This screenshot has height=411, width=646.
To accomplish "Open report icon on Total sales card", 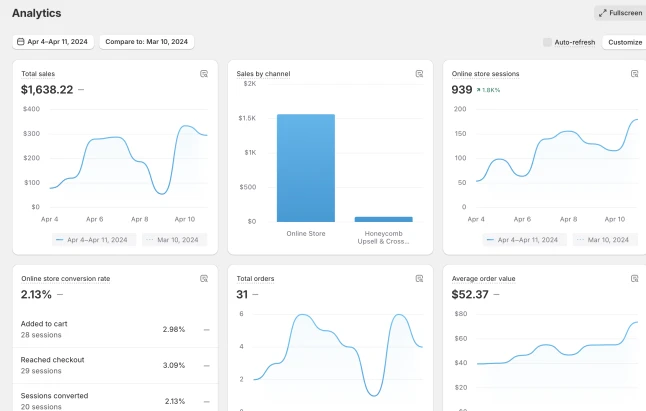I will click(x=204, y=74).
